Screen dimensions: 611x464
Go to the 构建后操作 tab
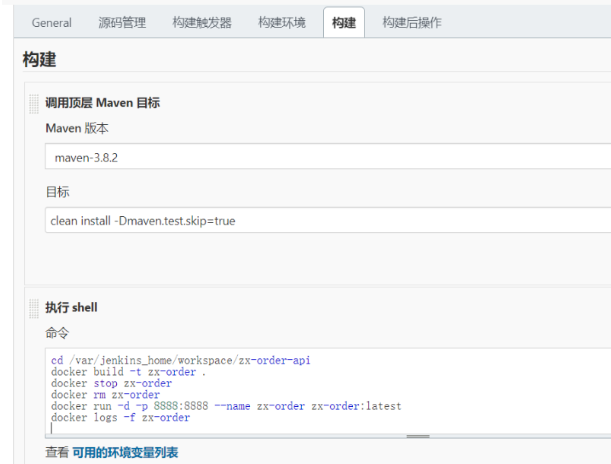[x=412, y=23]
